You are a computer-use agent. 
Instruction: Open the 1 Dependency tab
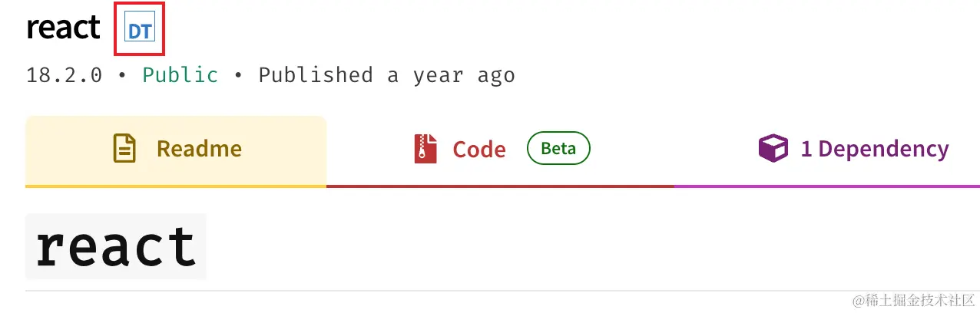click(x=827, y=149)
